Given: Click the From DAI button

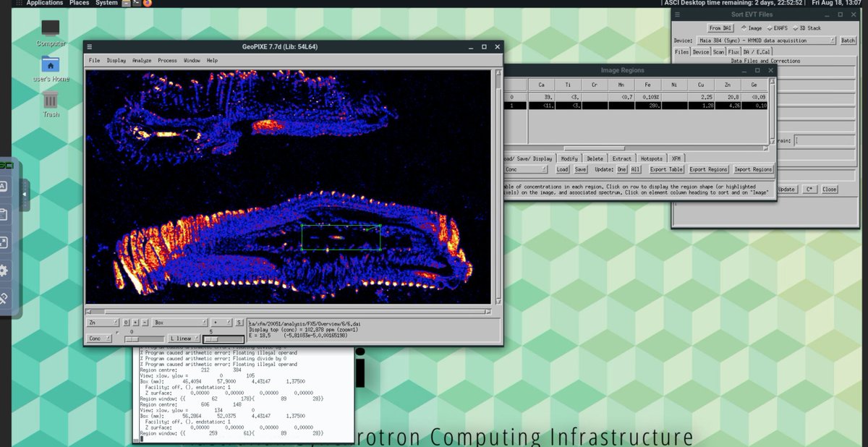Looking at the screenshot, I should (720, 28).
